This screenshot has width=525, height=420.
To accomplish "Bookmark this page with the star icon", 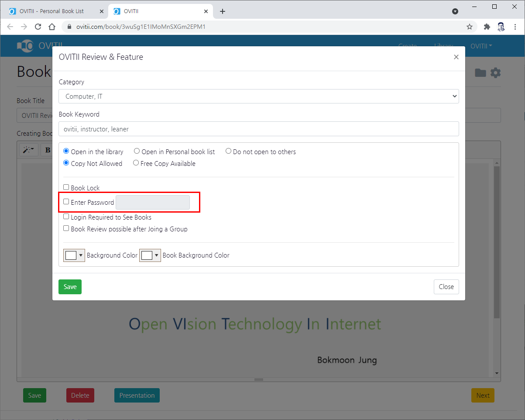I will pos(470,27).
